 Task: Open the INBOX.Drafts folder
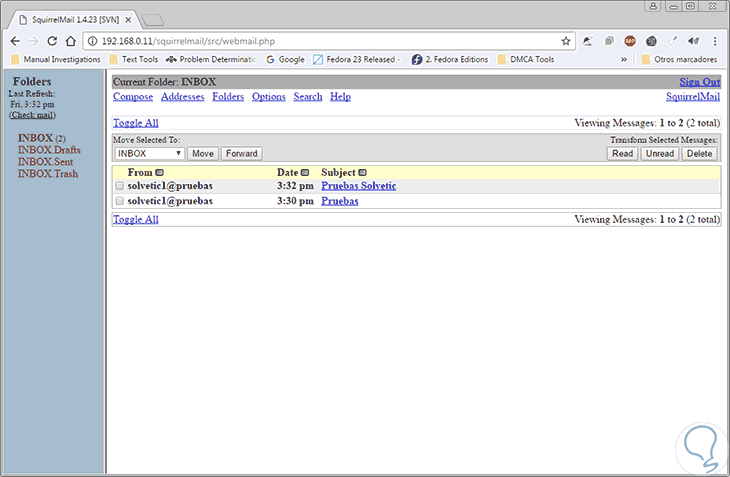click(49, 150)
